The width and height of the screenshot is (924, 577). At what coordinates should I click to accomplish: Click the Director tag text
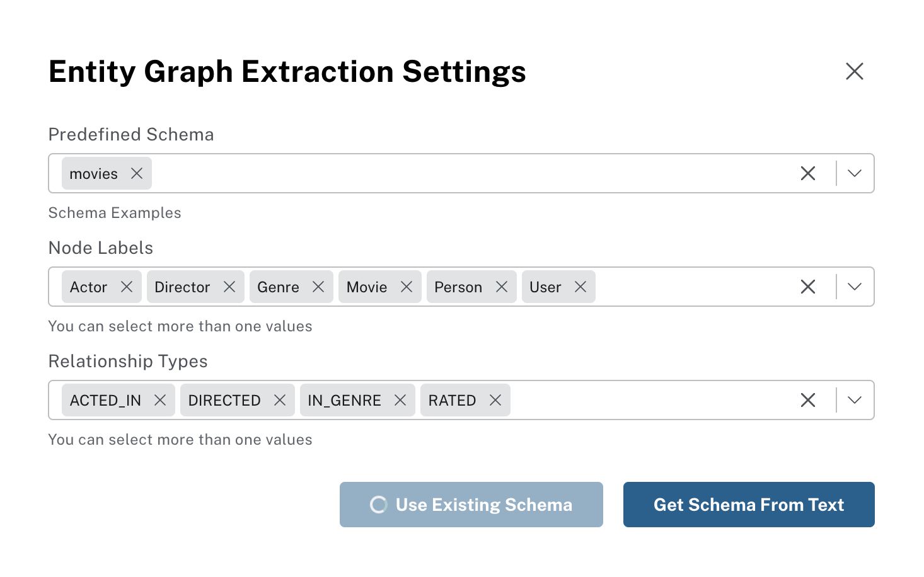(182, 287)
